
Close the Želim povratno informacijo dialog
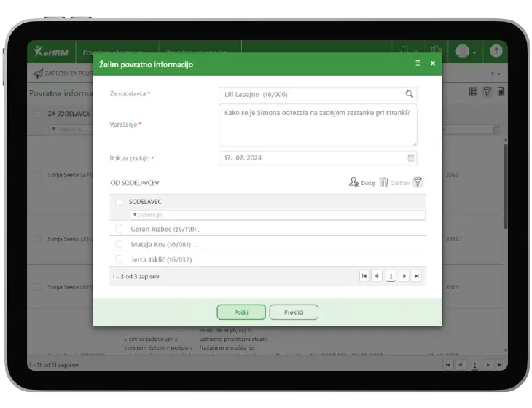click(x=433, y=63)
